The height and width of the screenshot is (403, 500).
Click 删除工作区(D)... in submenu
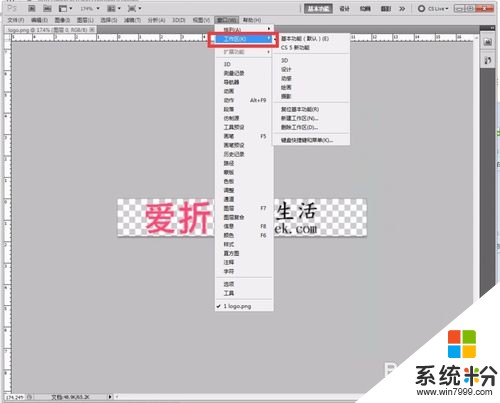(x=311, y=127)
